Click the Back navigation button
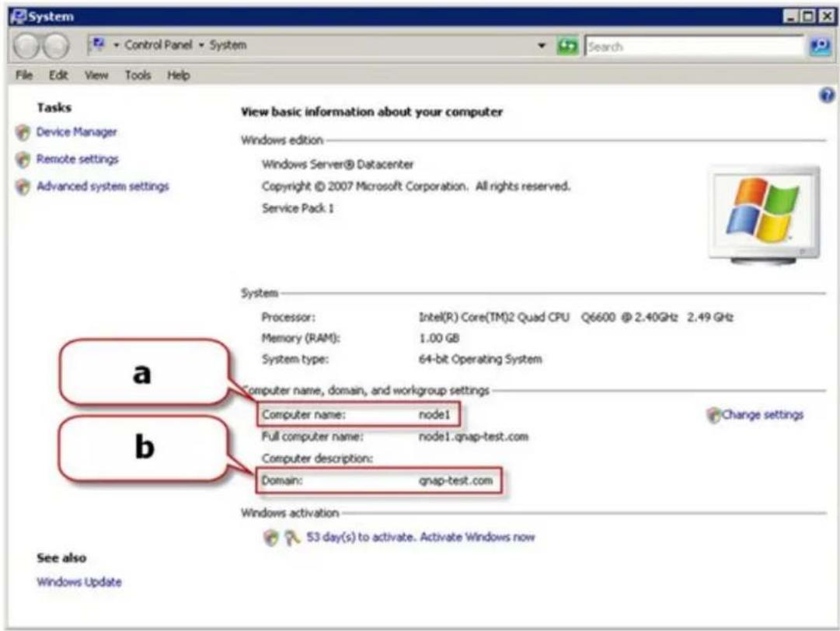This screenshot has width=840, height=631. (x=26, y=46)
